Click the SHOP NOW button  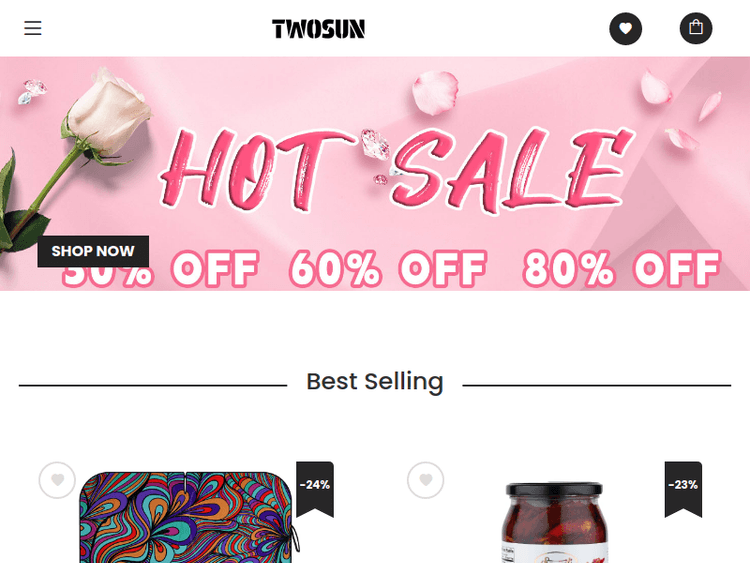(93, 251)
